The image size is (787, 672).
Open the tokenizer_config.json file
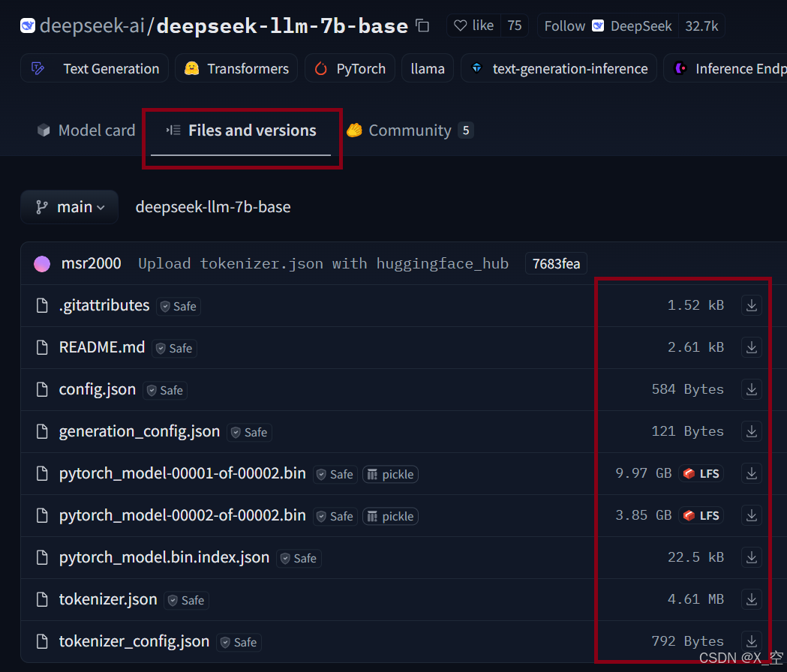coord(134,641)
